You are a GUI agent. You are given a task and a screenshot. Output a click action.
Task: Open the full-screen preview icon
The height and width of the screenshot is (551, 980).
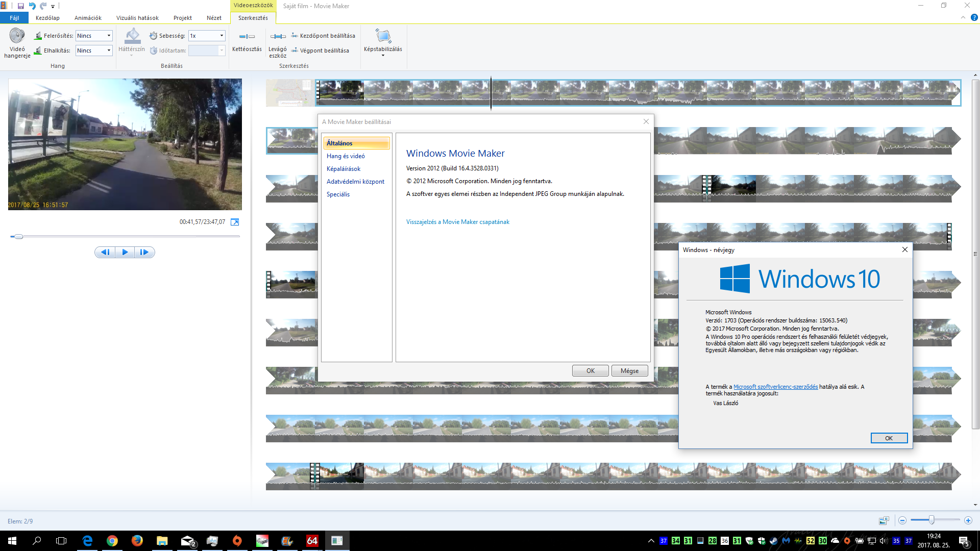[x=235, y=222]
